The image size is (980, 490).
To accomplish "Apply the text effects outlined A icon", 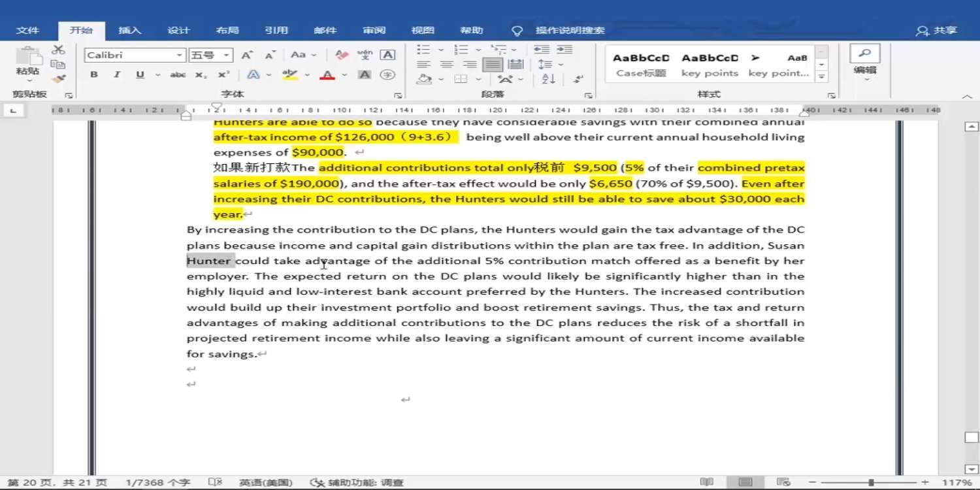I will 253,75.
